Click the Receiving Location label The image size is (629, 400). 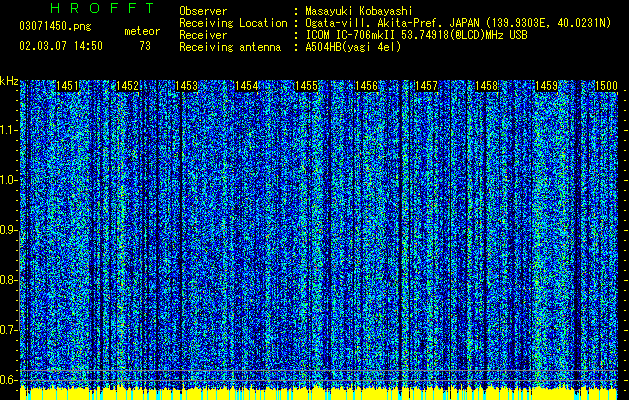coord(233,23)
